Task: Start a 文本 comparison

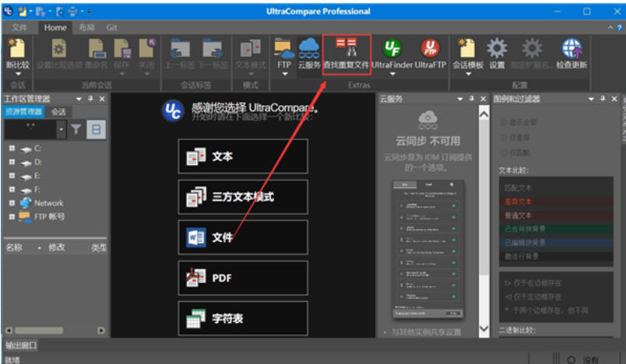Action: coord(242,156)
